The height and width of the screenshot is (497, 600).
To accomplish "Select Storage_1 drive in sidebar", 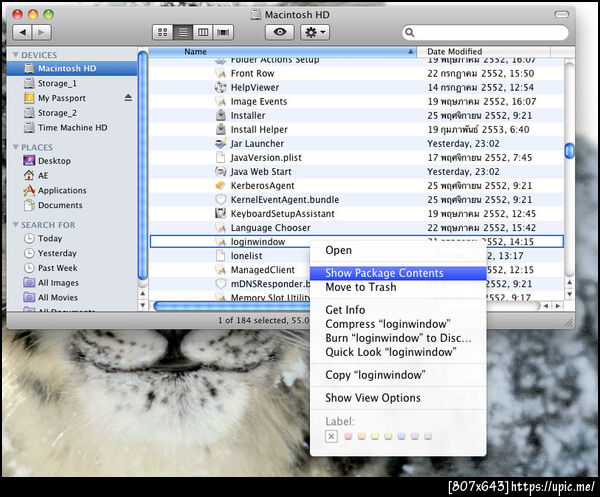I will point(72,83).
